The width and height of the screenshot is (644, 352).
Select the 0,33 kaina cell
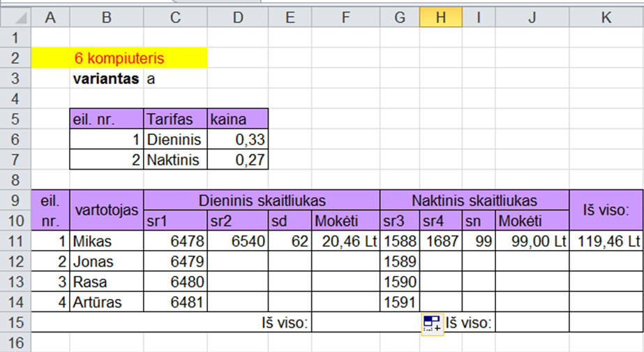click(x=238, y=140)
